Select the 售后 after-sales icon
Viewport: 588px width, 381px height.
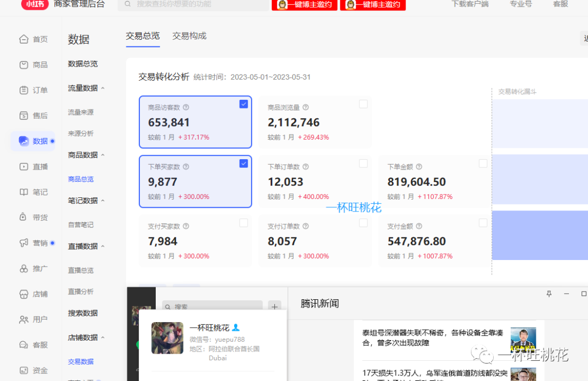23,116
